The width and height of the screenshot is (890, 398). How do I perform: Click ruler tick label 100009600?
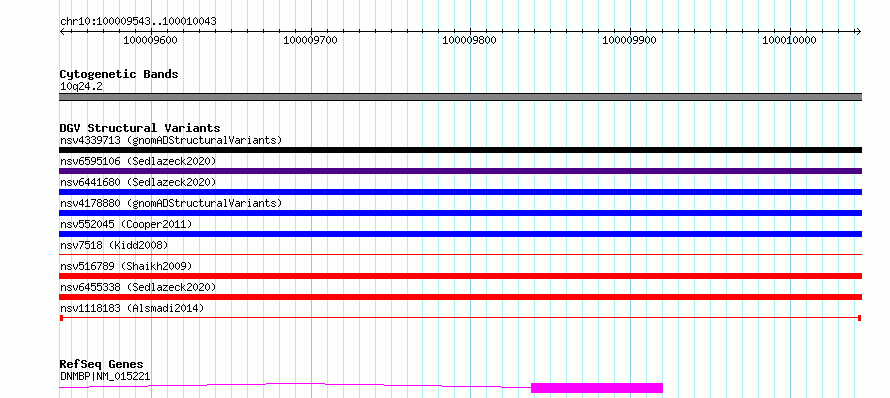click(x=150, y=40)
